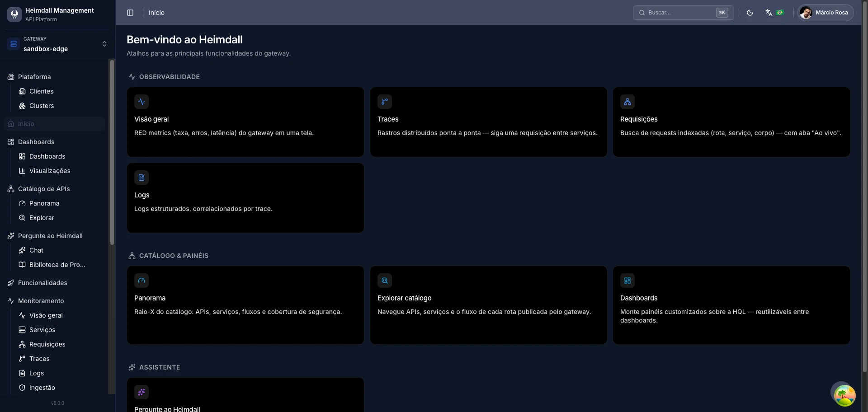Focus the Buscar search field

point(683,13)
